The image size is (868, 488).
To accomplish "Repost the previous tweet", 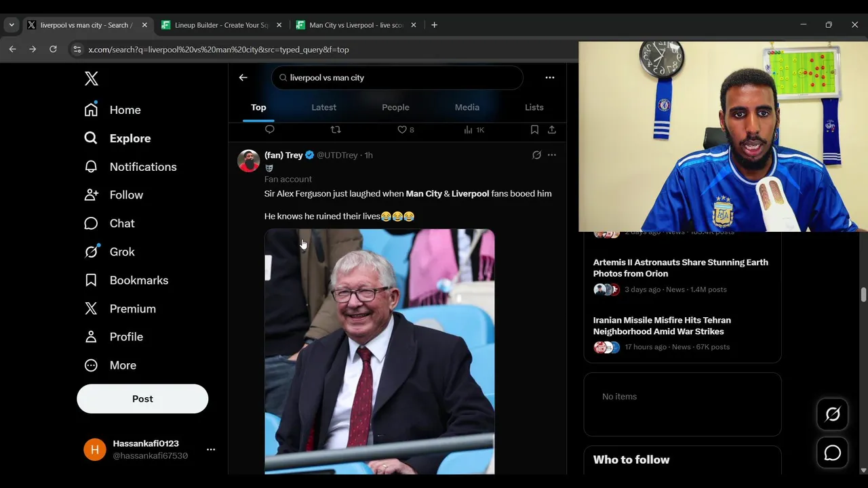I will pyautogui.click(x=336, y=129).
